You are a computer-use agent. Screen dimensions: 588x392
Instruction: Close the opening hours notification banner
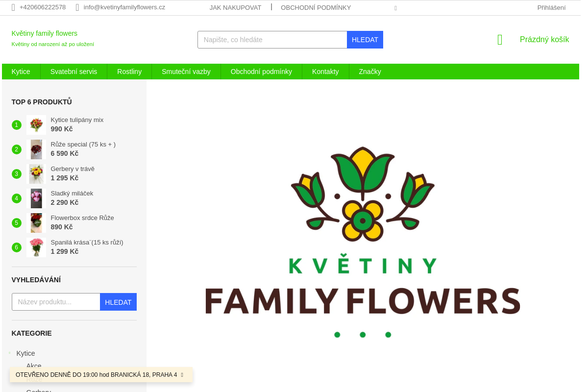[182, 375]
